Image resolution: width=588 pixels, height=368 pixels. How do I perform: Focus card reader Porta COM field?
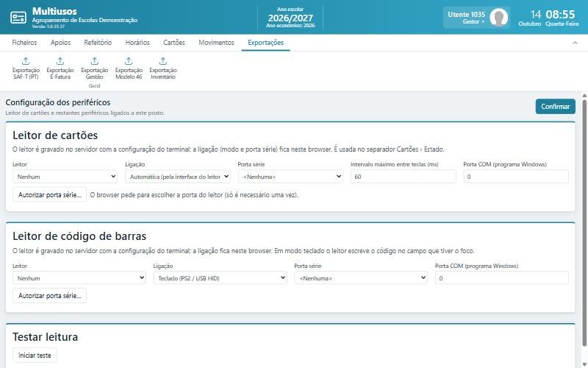point(516,177)
